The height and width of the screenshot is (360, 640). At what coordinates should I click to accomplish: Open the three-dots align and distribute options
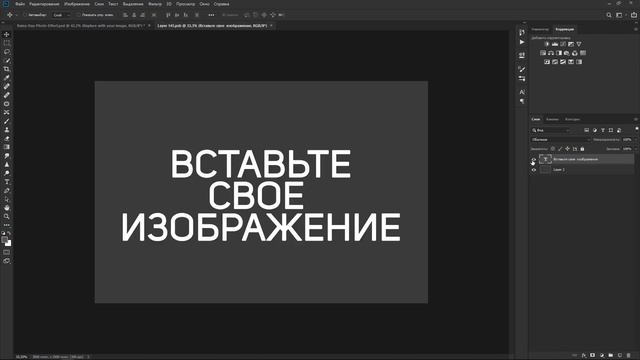tap(211, 15)
